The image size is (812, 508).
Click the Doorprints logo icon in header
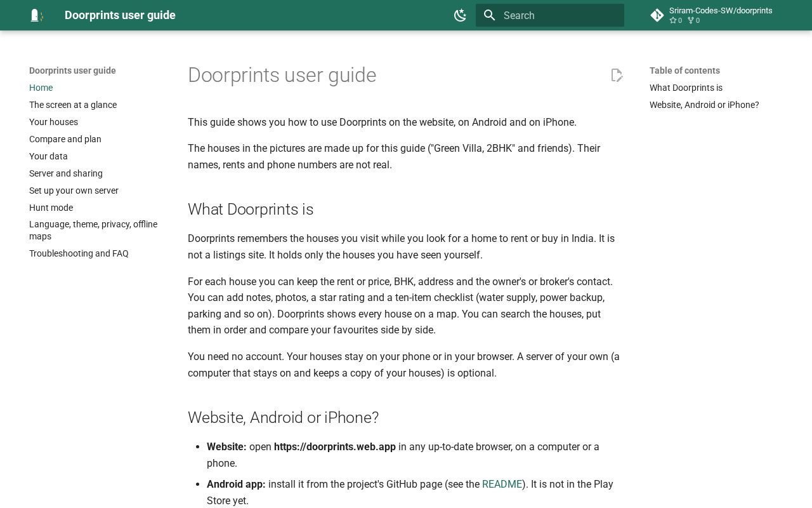click(x=37, y=15)
